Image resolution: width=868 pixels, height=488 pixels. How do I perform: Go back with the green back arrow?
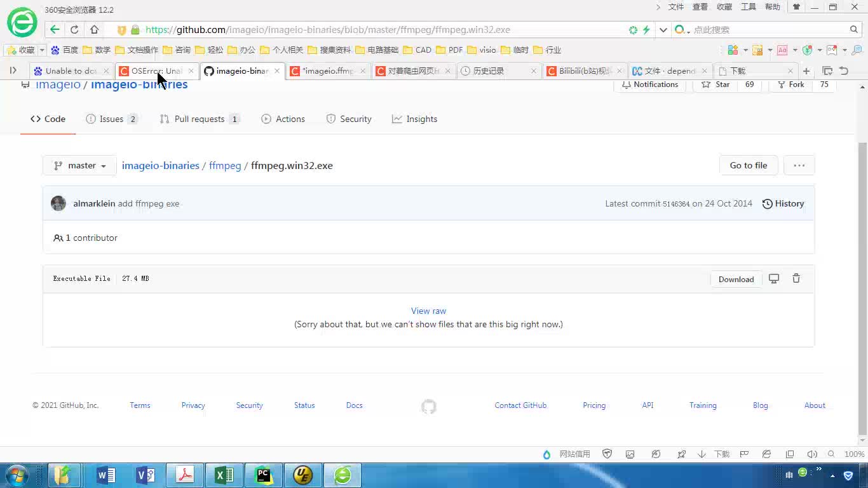pyautogui.click(x=55, y=29)
